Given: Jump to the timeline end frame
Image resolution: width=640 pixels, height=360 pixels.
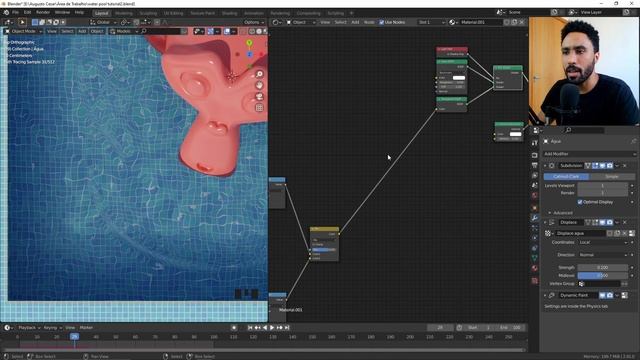Looking at the screenshot, I should pyautogui.click(x=287, y=328).
